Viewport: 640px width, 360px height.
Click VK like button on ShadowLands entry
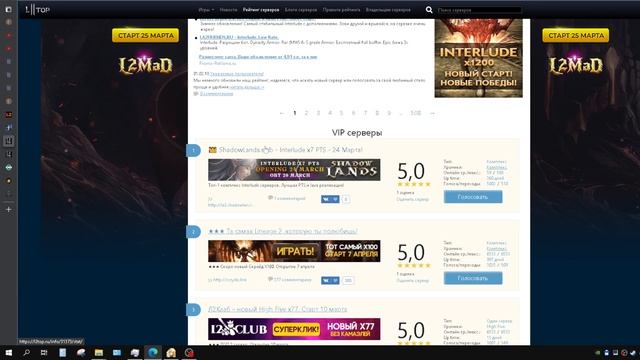coord(330,199)
